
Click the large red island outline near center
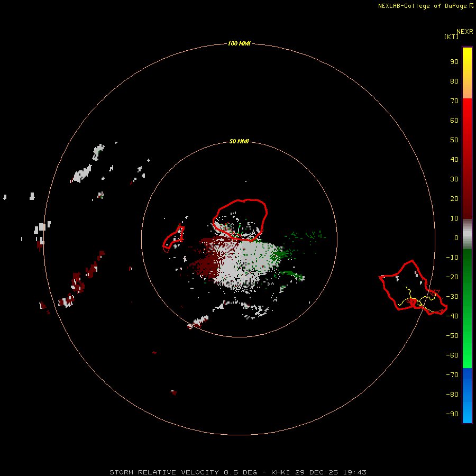point(240,220)
